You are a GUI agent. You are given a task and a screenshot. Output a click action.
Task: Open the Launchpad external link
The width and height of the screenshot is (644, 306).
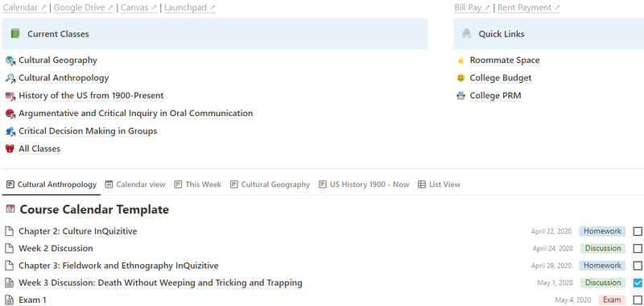(x=190, y=7)
